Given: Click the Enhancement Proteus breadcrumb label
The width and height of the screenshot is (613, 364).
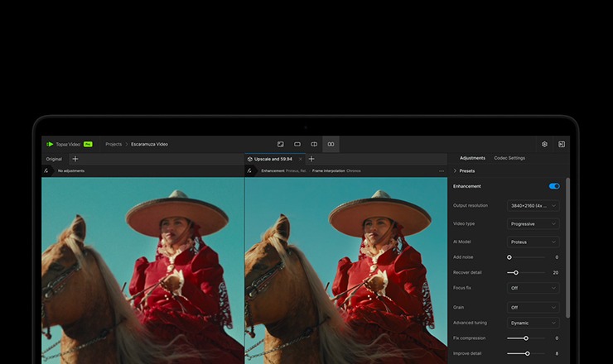Looking at the screenshot, I should pos(283,170).
